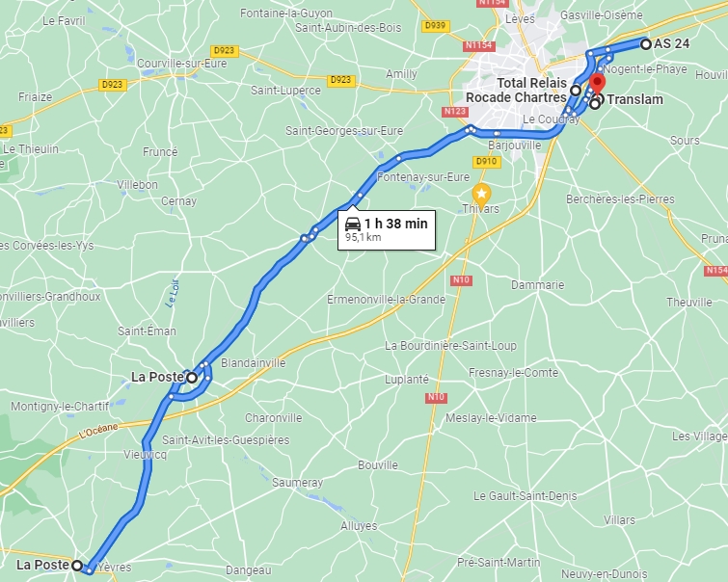The height and width of the screenshot is (582, 728).
Task: Select the N123 road shield
Action: tap(454, 112)
